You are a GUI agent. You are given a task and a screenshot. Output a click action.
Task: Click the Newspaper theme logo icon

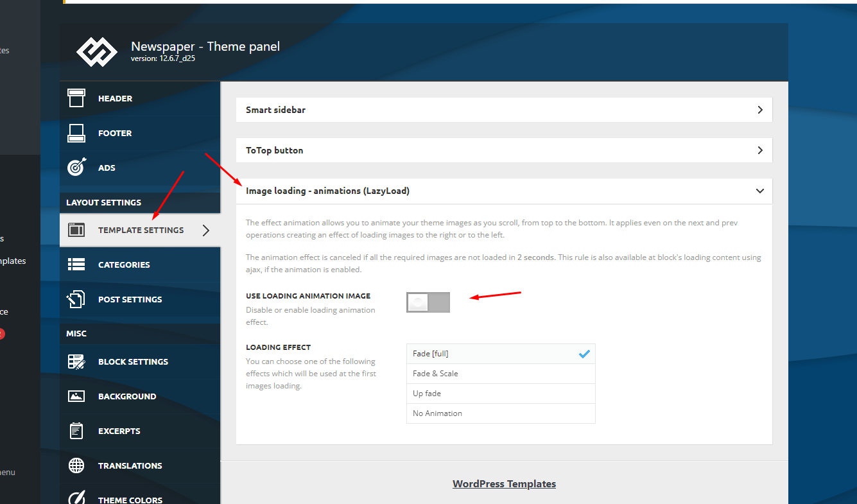(97, 52)
